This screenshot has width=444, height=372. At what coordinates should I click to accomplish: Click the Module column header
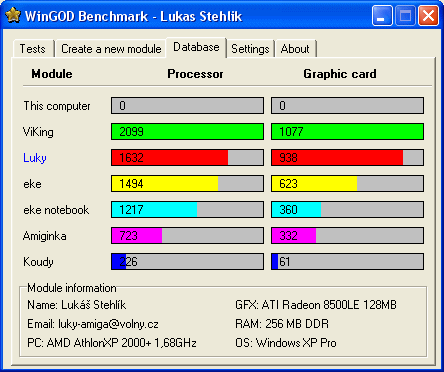coord(52,74)
